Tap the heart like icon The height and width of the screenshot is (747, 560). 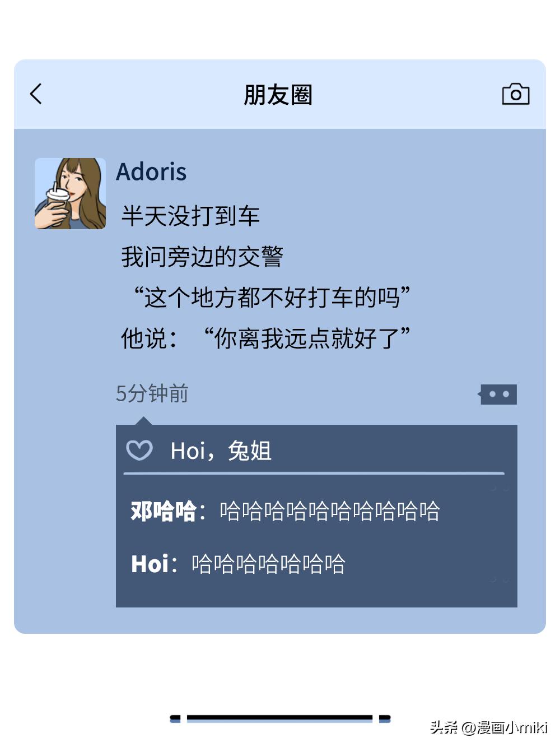(139, 450)
